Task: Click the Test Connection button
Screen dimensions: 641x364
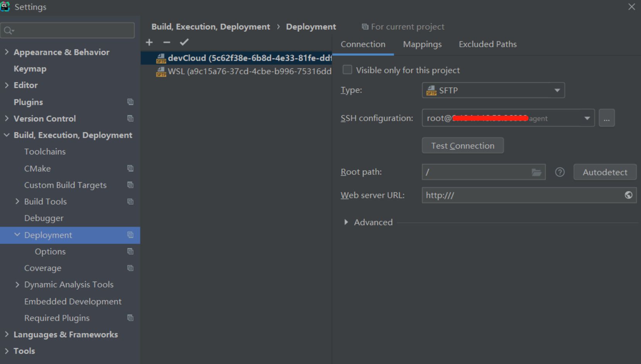Action: coord(463,146)
